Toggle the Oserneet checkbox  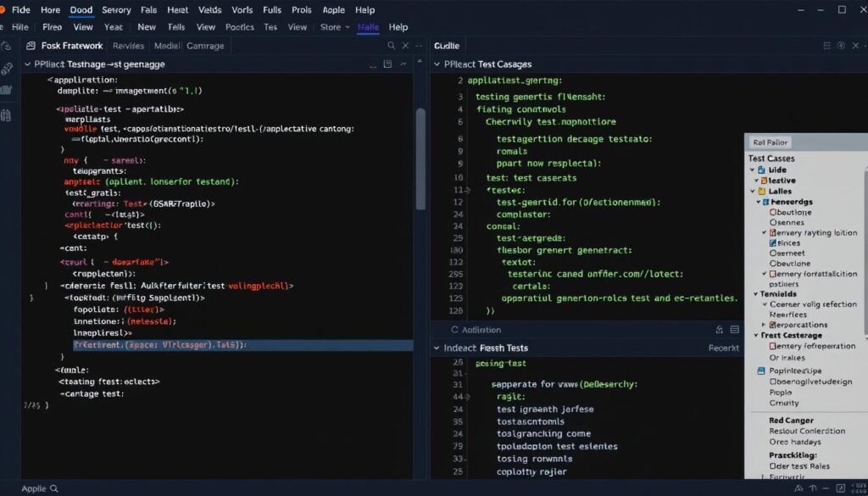(773, 253)
